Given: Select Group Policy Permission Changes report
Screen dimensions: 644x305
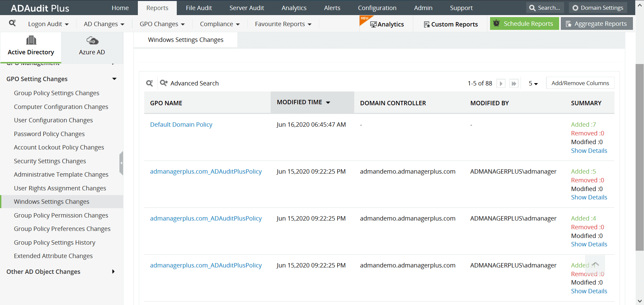Looking at the screenshot, I should [x=61, y=216].
